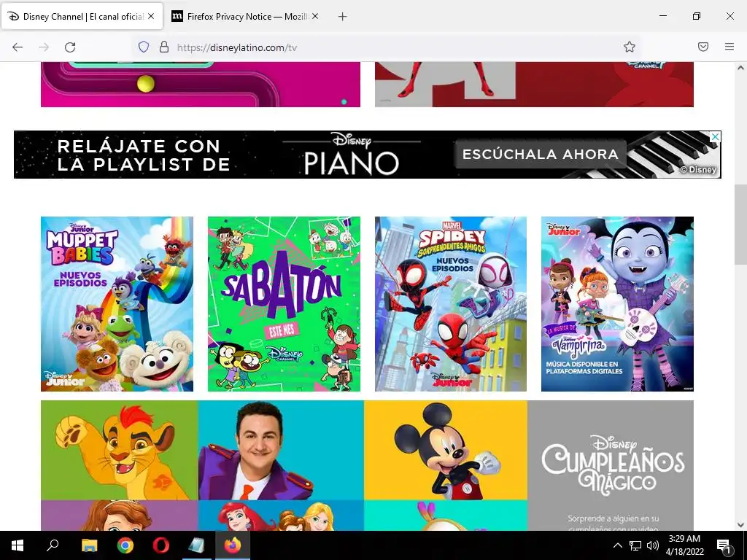Close the Firefox Privacy Notice tab
747x560 pixels.
pos(315,16)
